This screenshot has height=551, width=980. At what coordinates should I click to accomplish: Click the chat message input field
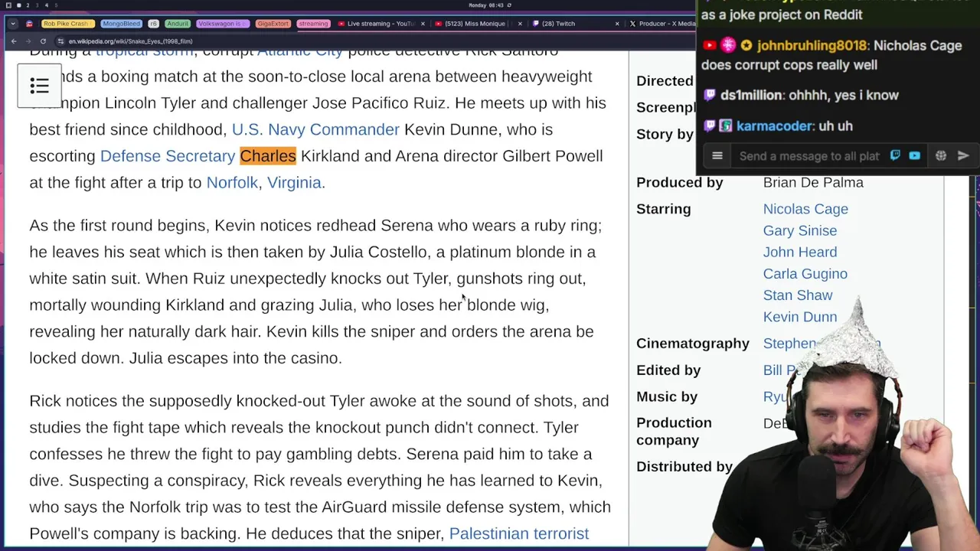809,156
